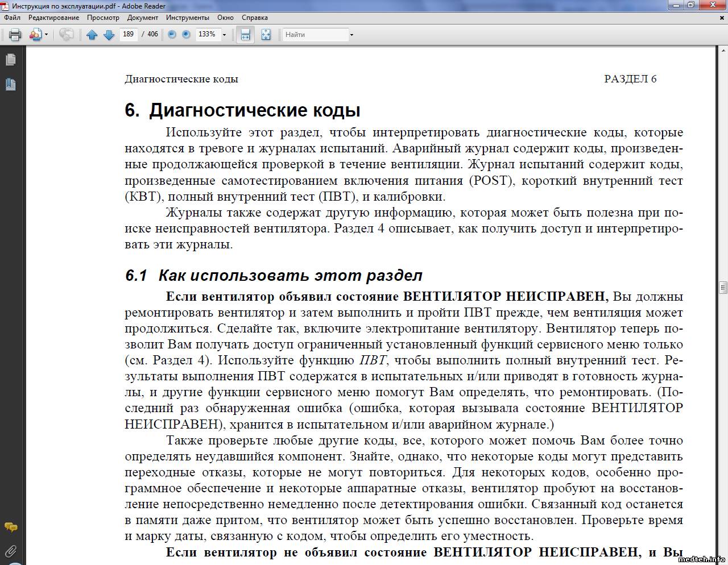Click the zoom out minus button

tap(172, 35)
